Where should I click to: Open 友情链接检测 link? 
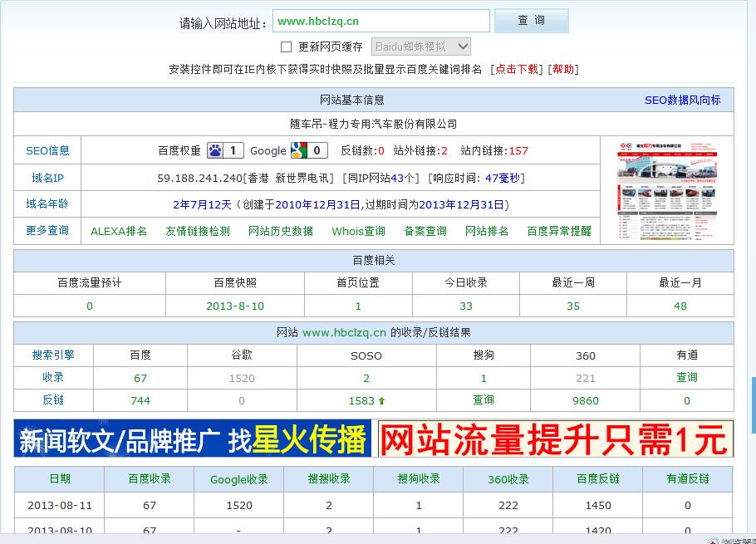(198, 231)
